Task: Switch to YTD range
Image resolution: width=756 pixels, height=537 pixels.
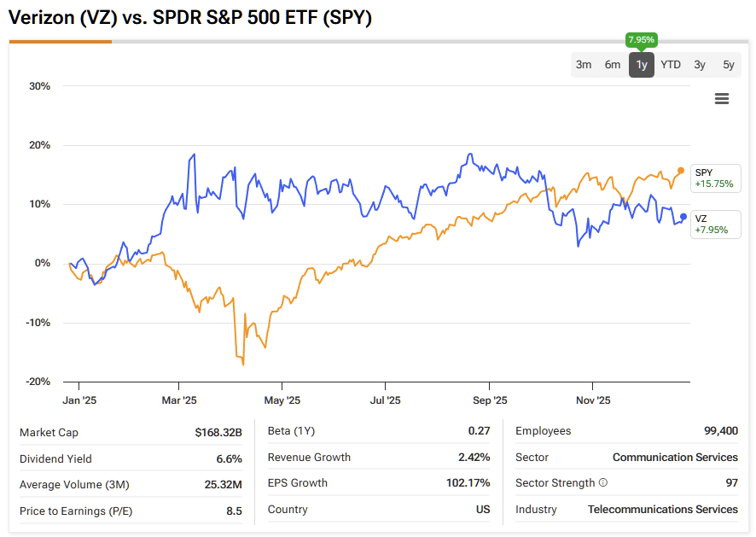Action: click(671, 65)
